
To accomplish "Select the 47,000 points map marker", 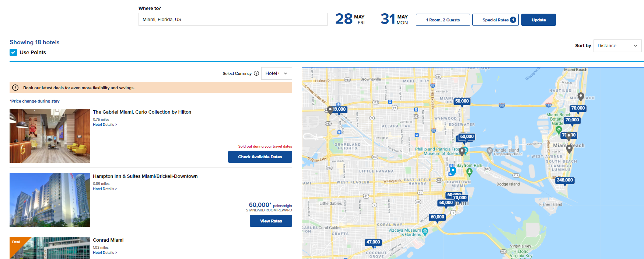I will [373, 242].
